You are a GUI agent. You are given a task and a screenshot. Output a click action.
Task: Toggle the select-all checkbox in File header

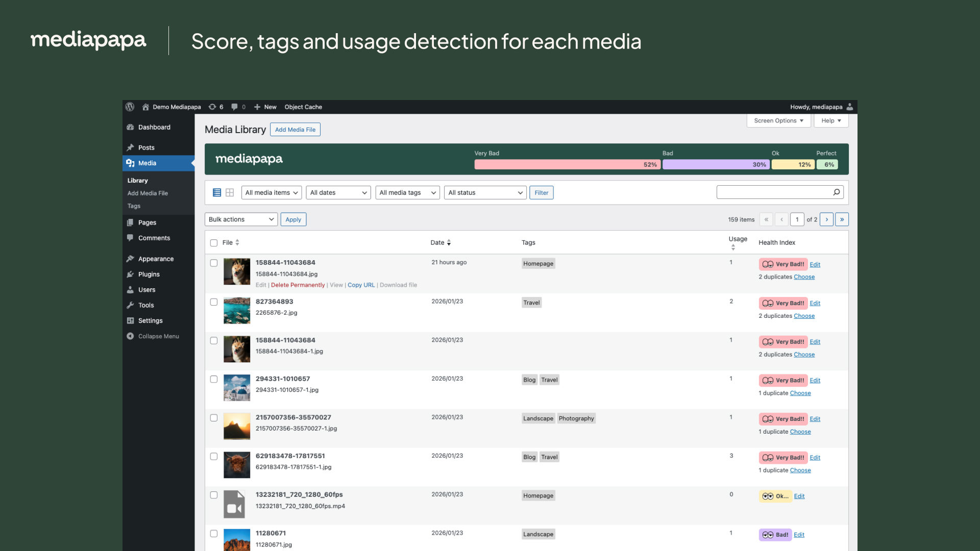click(x=214, y=243)
